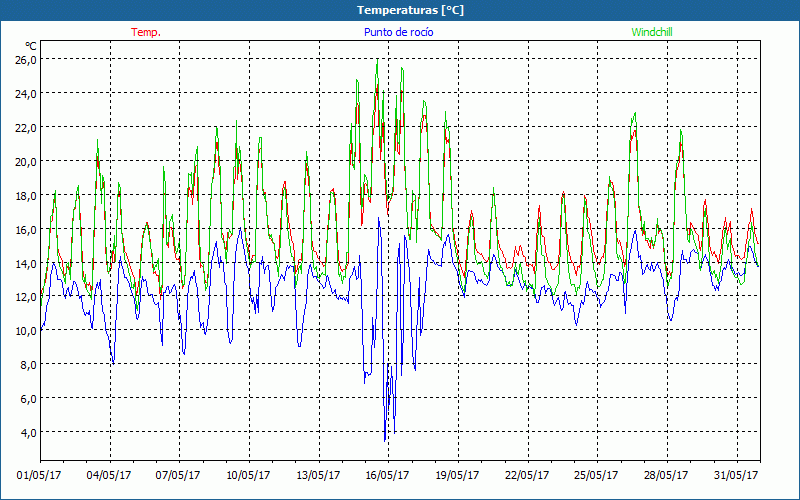Select the 22,0 y-axis value
The height and width of the screenshot is (500, 800).
(27, 128)
